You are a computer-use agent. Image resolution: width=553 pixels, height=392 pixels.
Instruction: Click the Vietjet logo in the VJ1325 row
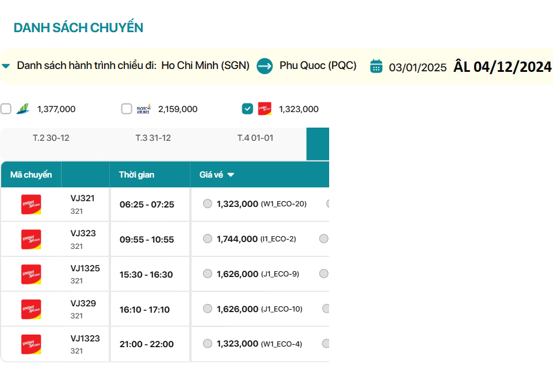31,274
